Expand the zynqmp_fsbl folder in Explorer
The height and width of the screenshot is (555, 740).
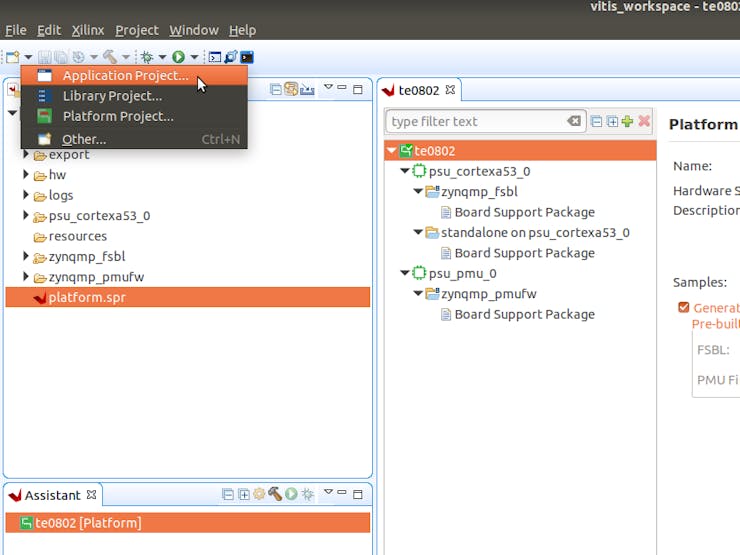[x=26, y=256]
